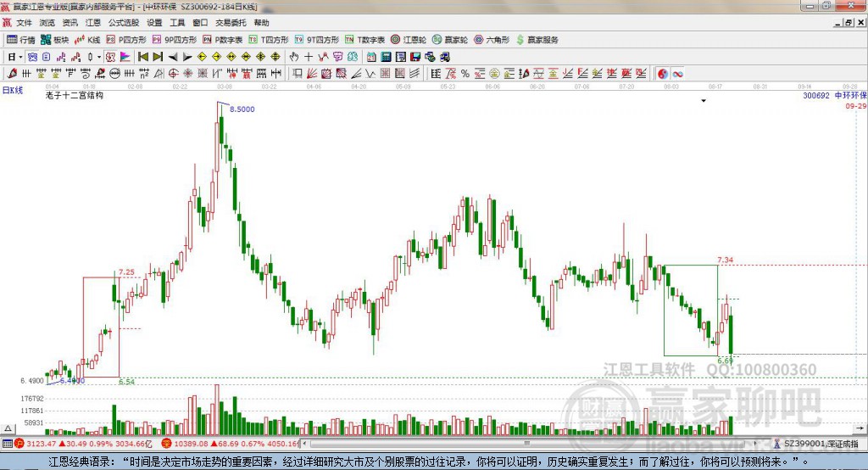The image size is (868, 470).
Task: Open the 文件 menu
Action: click(x=24, y=23)
